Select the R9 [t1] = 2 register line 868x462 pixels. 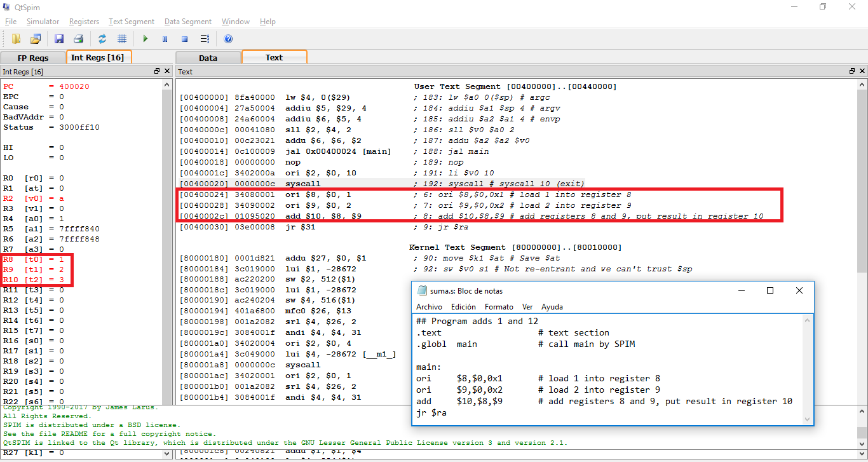click(34, 269)
